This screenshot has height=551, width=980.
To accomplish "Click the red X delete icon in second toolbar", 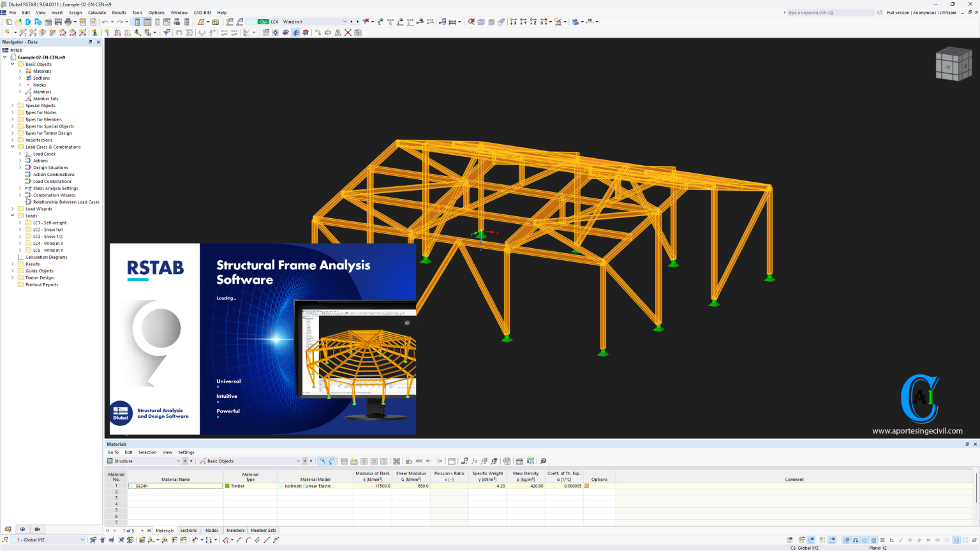I will 348,33.
